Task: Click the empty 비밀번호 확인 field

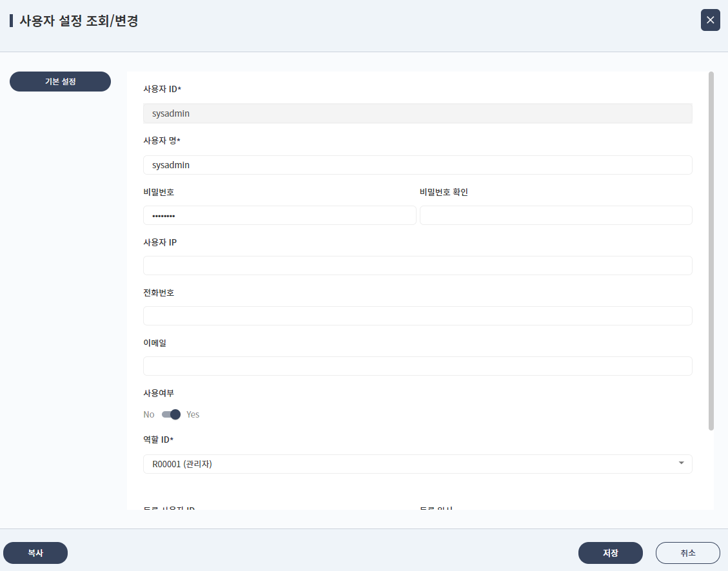Action: pyautogui.click(x=556, y=215)
